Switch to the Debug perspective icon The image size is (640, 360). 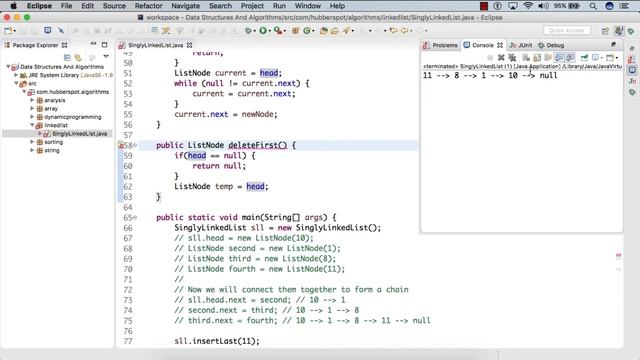631,31
